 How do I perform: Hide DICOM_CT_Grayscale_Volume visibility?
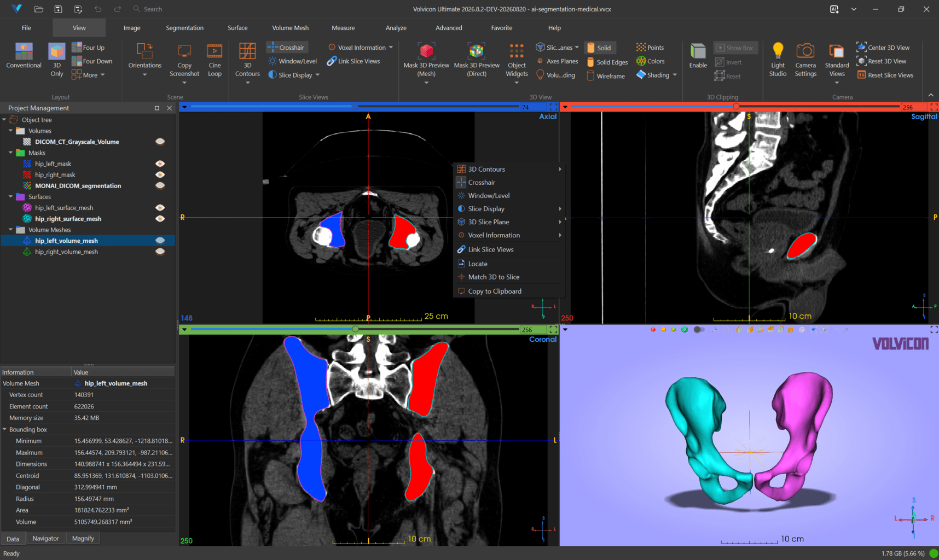(x=160, y=142)
